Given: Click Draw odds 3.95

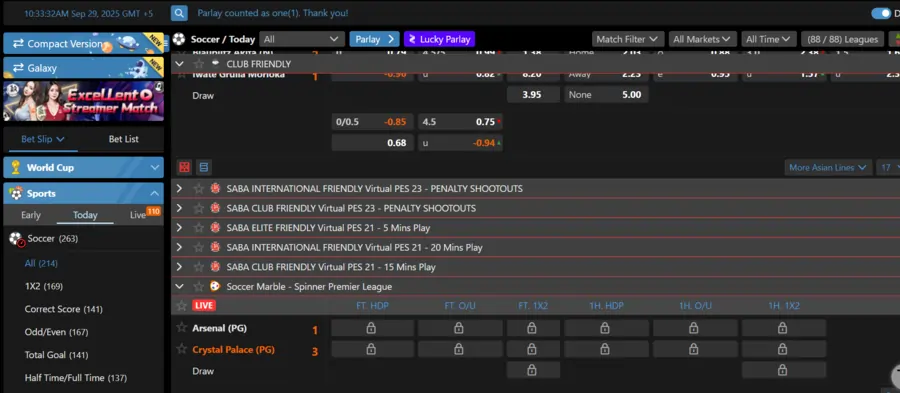Looking at the screenshot, I should pyautogui.click(x=533, y=95).
